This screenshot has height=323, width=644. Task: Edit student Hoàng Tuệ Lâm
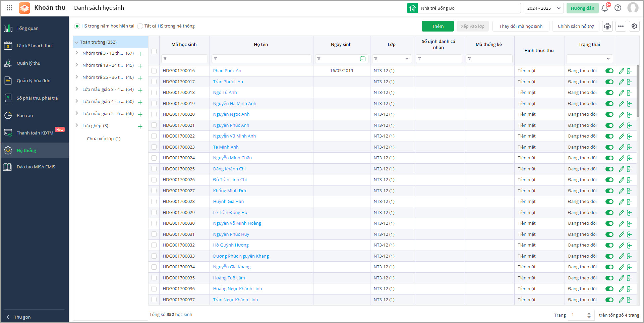coord(622,278)
